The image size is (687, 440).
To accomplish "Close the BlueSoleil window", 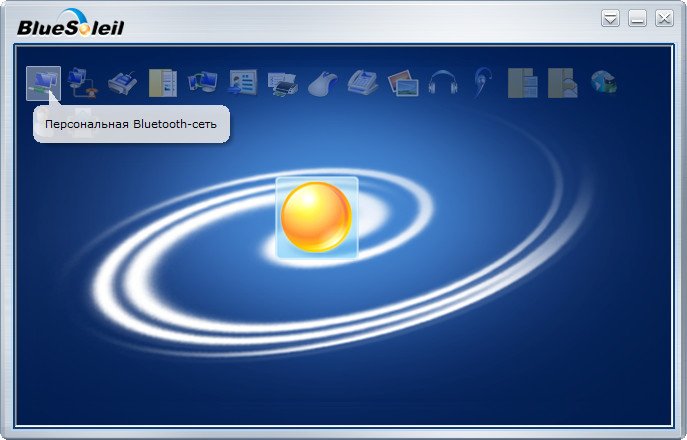I will point(664,18).
